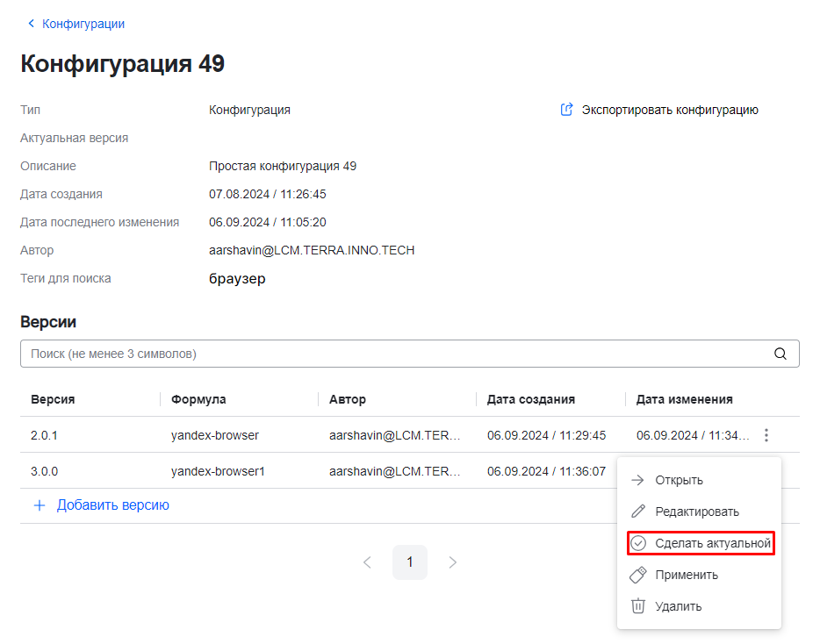Select page 1 in pagination

[410, 562]
